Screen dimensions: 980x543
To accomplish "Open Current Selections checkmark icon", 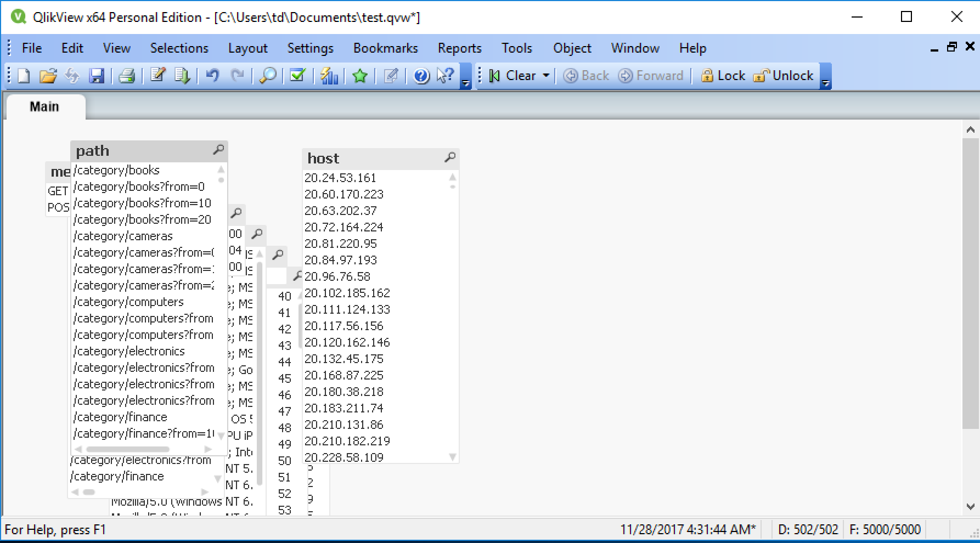I will click(x=298, y=76).
